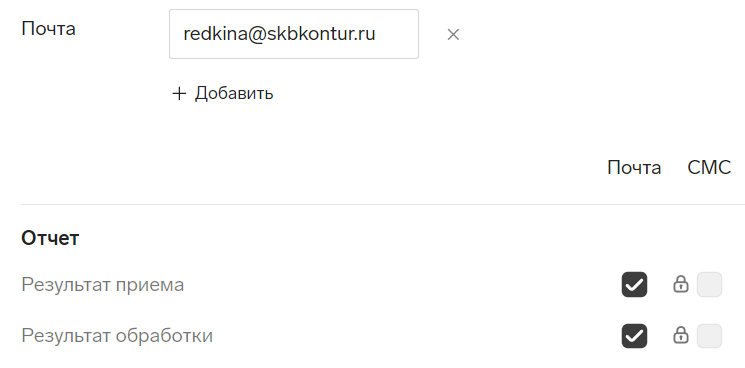Click the horizontal divider above Отчет
Screen dimensions: 745x368
point(383,205)
